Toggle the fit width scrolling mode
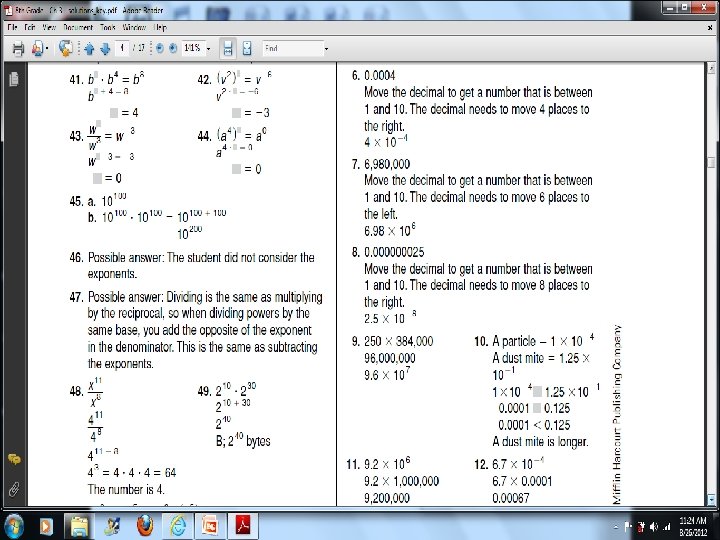The height and width of the screenshot is (540, 720). click(x=228, y=48)
